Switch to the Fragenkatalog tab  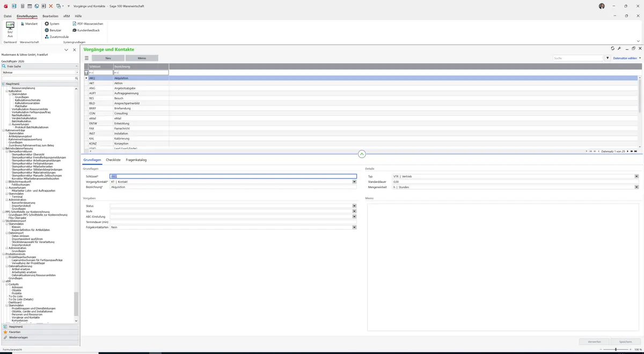pos(136,160)
